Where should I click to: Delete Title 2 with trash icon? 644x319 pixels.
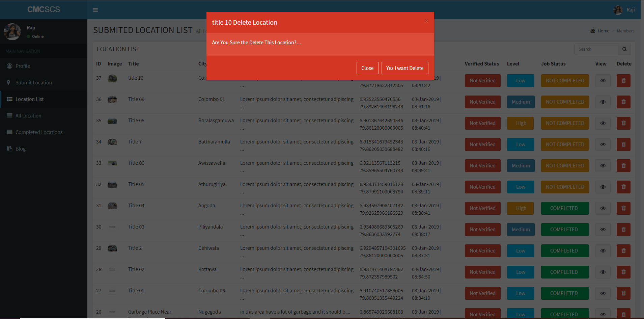click(623, 251)
